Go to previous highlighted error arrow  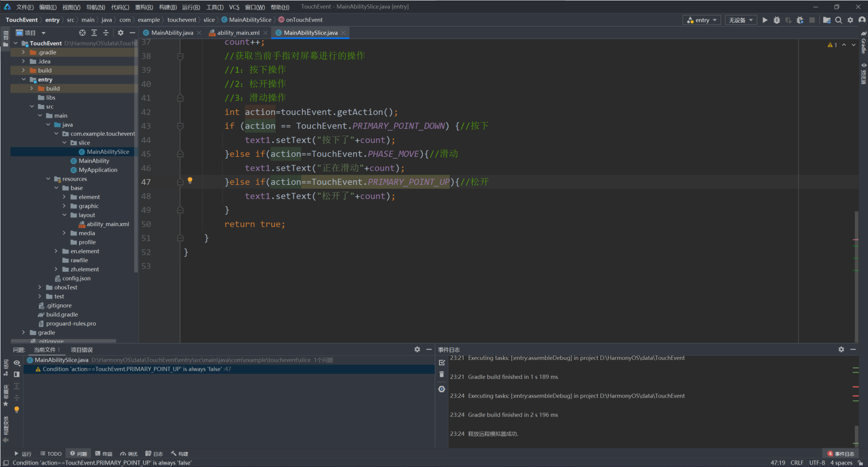844,45
